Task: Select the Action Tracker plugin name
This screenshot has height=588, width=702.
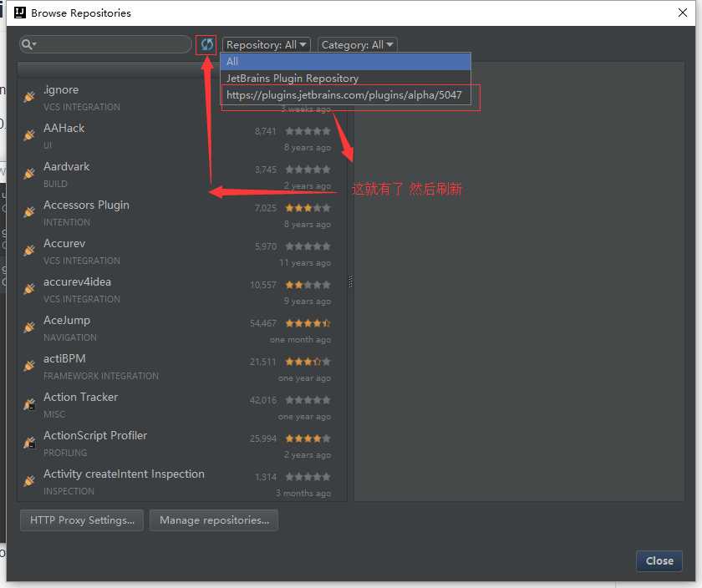Action: tap(80, 397)
